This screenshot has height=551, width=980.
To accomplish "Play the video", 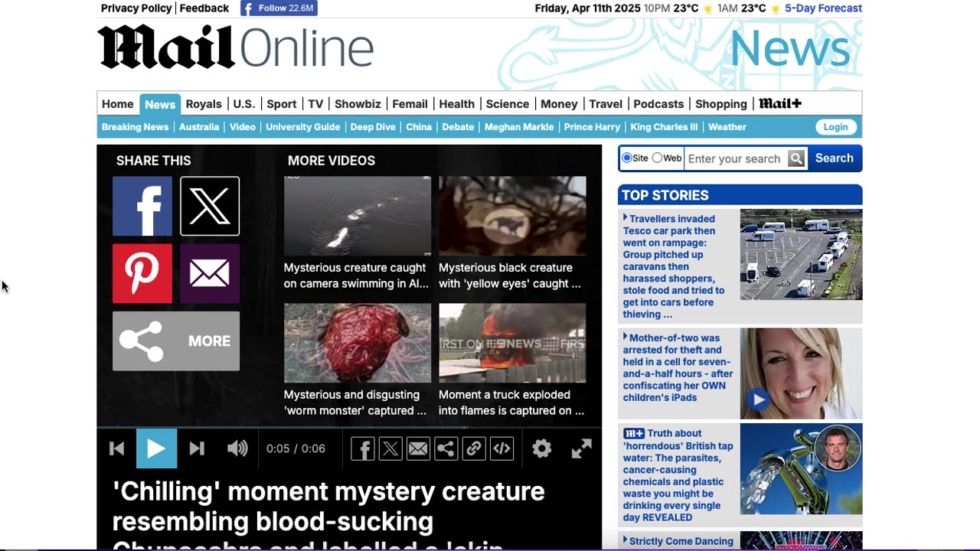I will pyautogui.click(x=156, y=448).
